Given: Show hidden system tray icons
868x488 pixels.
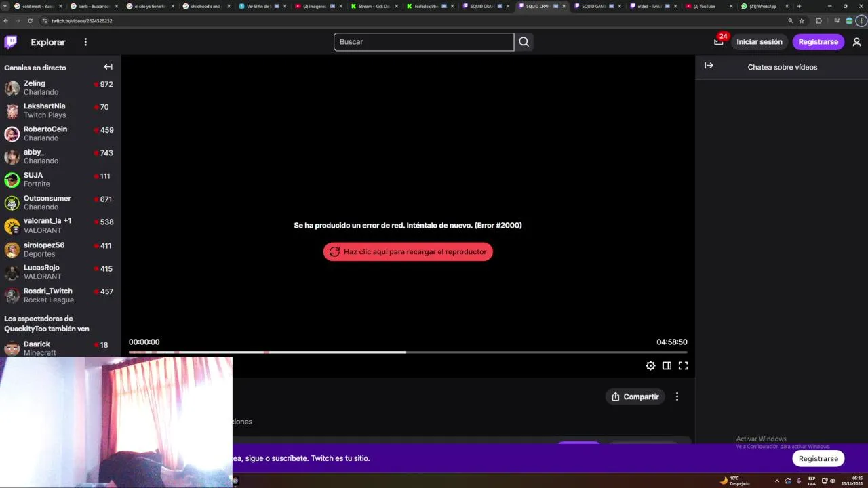Looking at the screenshot, I should pyautogui.click(x=777, y=481).
